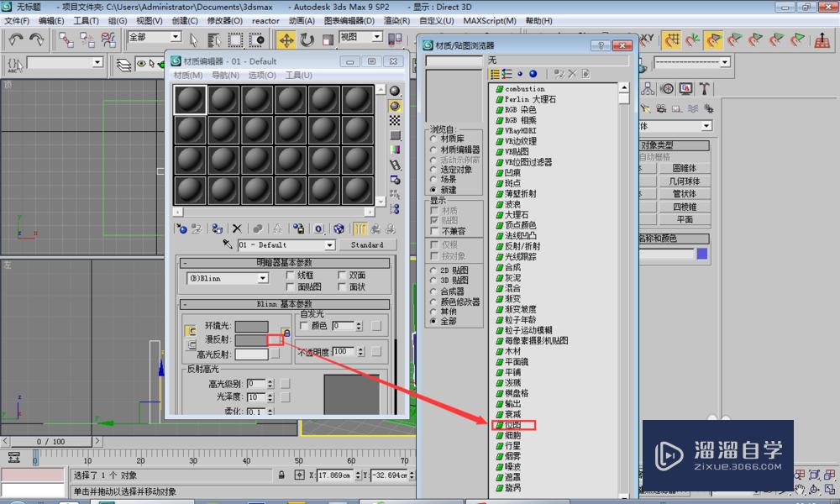
Task: Click the Backlight icon beside sample slots
Action: (x=395, y=106)
